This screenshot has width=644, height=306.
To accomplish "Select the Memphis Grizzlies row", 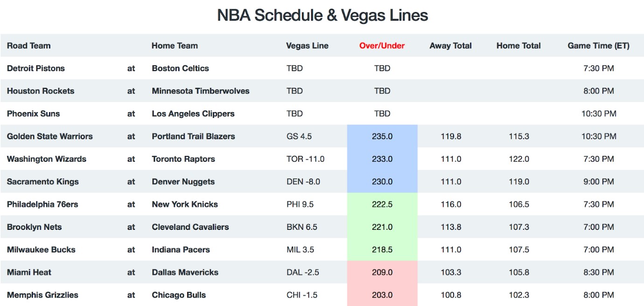I will [x=322, y=295].
